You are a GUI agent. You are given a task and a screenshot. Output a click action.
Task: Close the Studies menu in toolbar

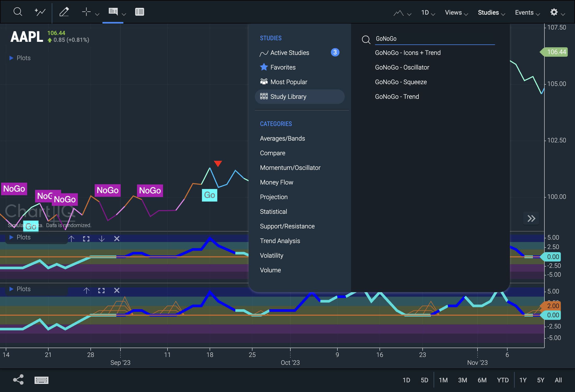point(491,13)
